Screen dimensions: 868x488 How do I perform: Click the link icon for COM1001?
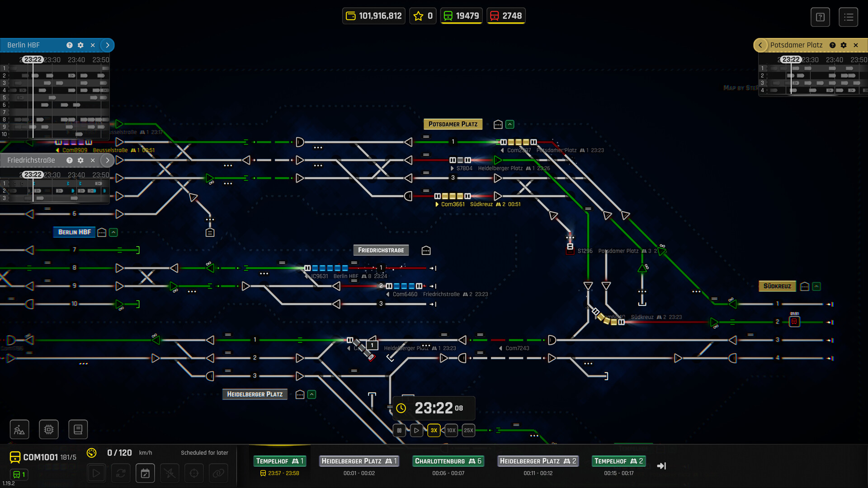coord(218,473)
